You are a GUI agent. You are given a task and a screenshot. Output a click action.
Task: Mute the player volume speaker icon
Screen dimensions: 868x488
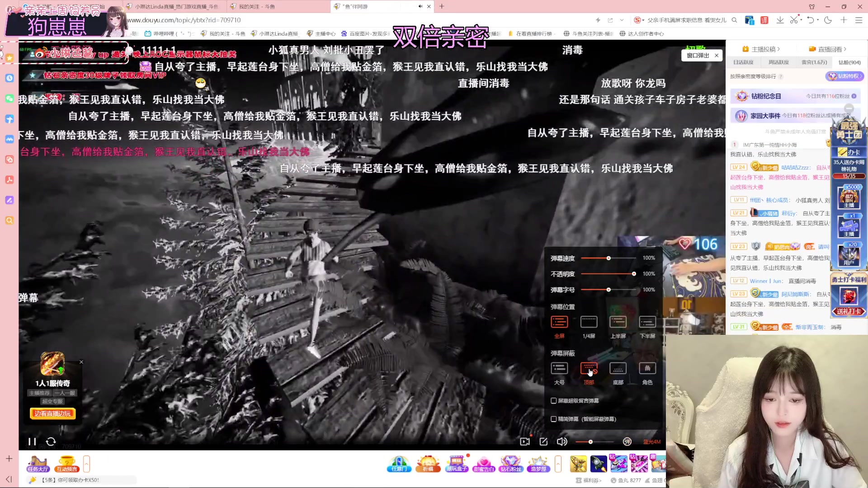[x=562, y=441]
